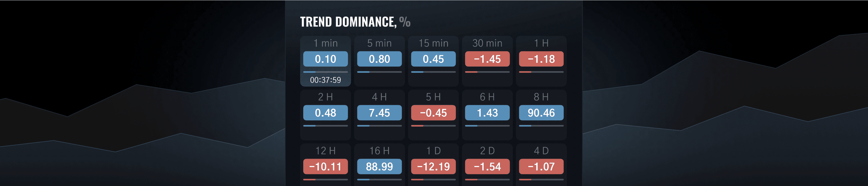
Task: Click the 5 min value showing 0.80
Action: (x=380, y=59)
